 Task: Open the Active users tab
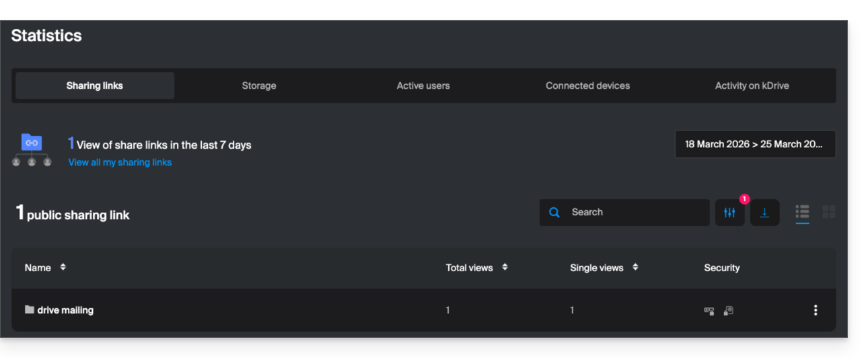point(423,85)
